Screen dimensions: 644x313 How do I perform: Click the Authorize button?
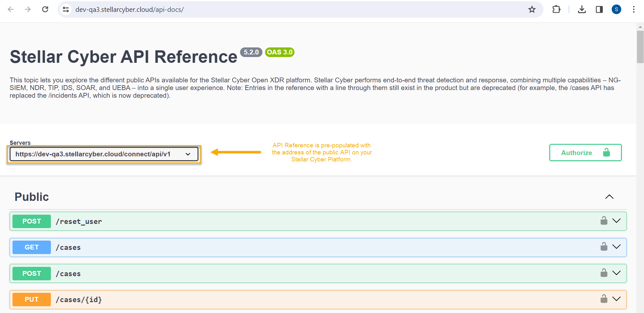pyautogui.click(x=585, y=153)
